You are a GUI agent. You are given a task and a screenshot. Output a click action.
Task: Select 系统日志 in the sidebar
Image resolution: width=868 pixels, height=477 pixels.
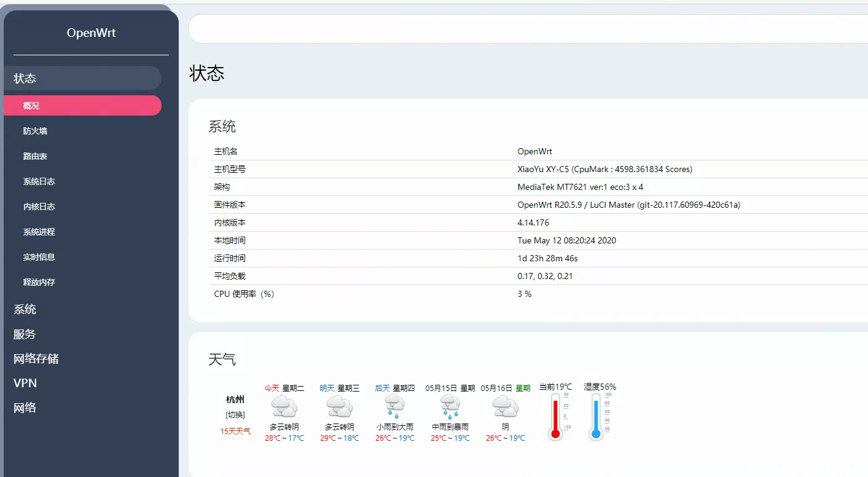(x=39, y=181)
